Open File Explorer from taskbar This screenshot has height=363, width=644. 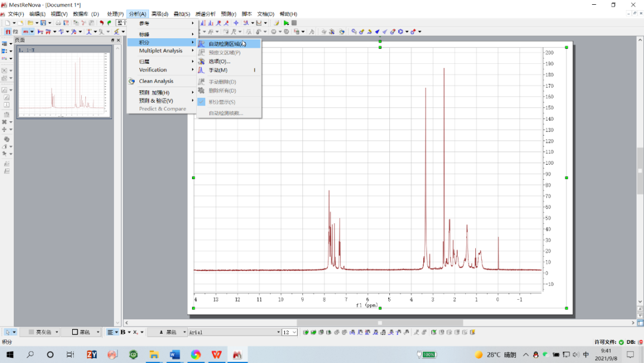tap(154, 355)
